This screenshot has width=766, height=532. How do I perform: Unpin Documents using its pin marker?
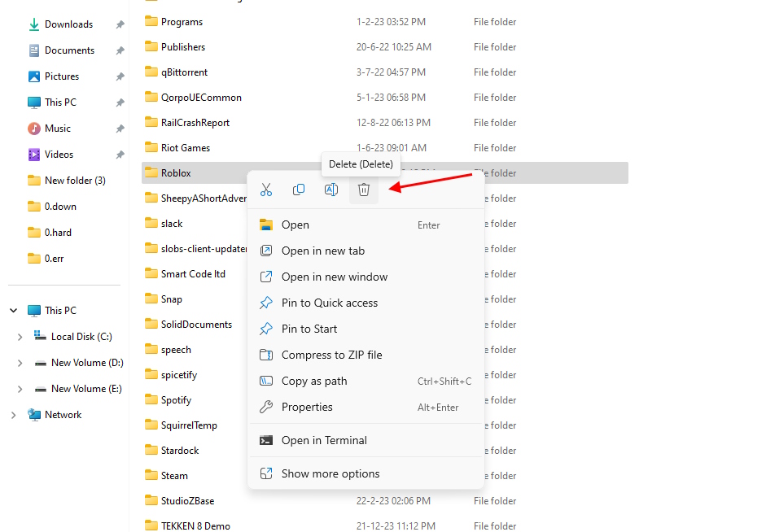pos(119,50)
